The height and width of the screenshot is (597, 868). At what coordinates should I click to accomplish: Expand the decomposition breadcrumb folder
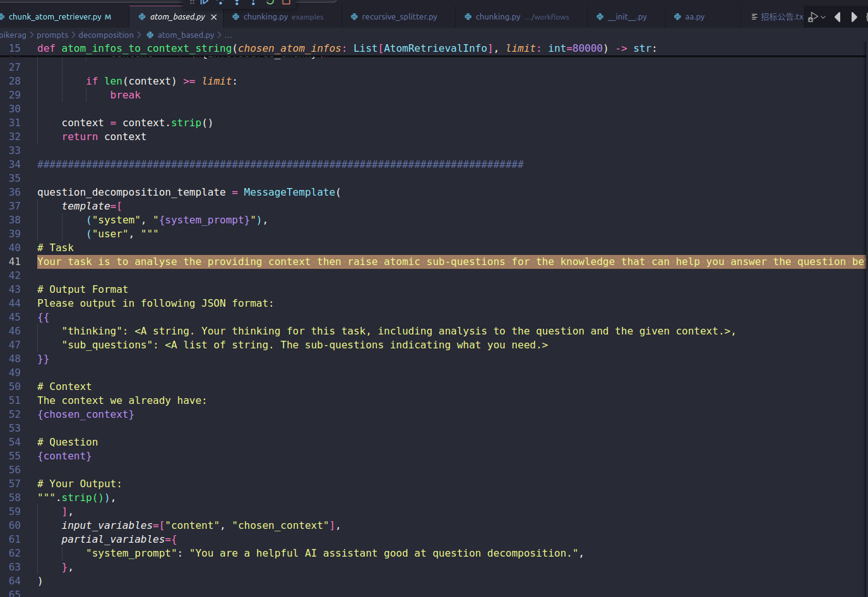[x=105, y=35]
